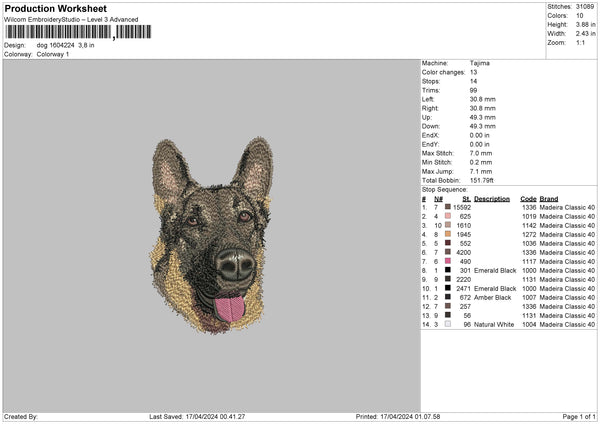This screenshot has width=600, height=424.
Task: Click the Page 1 of 1 footer text
Action: coord(573,416)
